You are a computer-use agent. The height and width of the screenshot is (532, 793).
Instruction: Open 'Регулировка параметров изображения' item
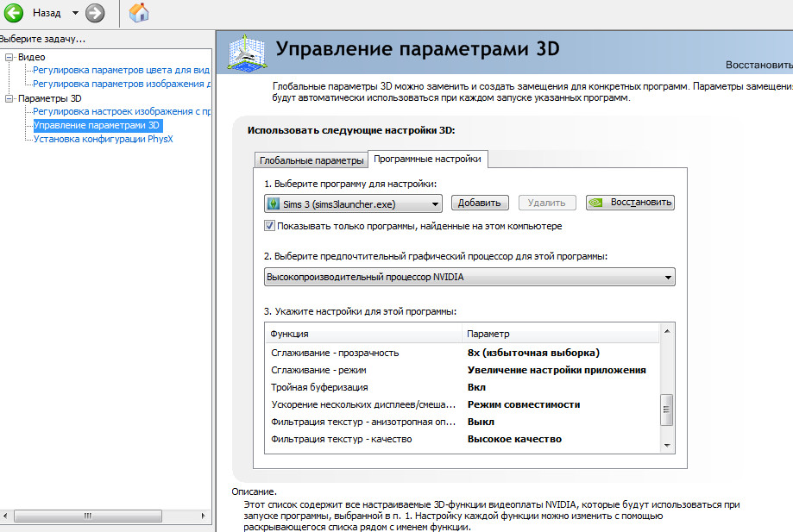[x=122, y=84]
